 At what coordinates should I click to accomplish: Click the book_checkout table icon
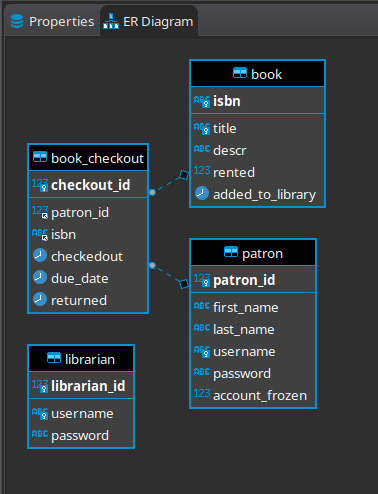(x=40, y=157)
